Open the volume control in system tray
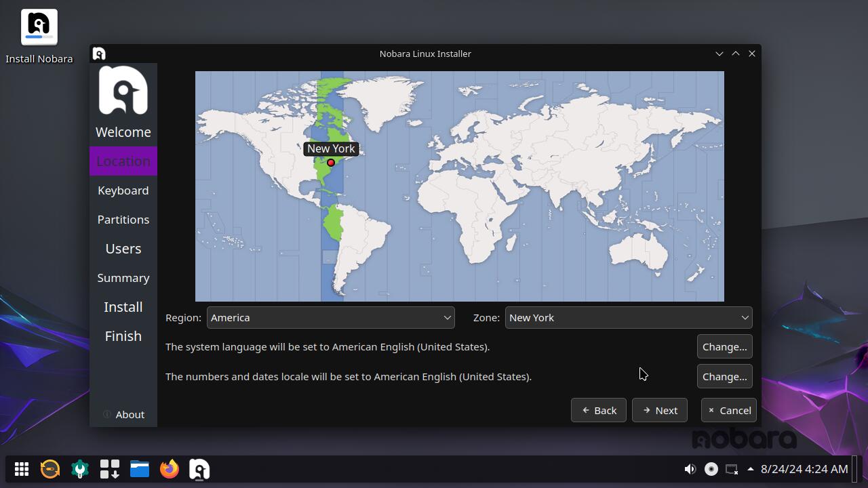Screen dimensions: 868x488 690,469
